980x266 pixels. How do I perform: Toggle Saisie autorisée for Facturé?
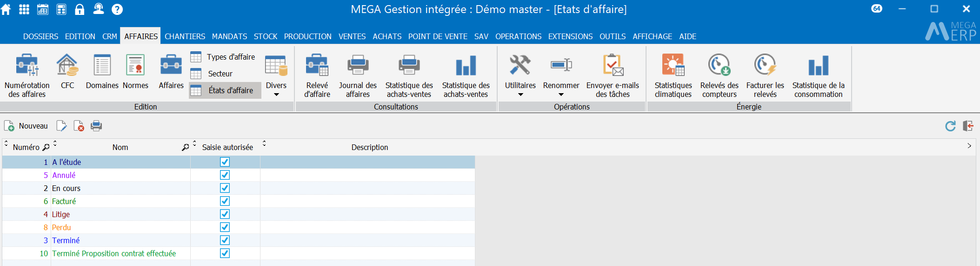[x=225, y=201]
